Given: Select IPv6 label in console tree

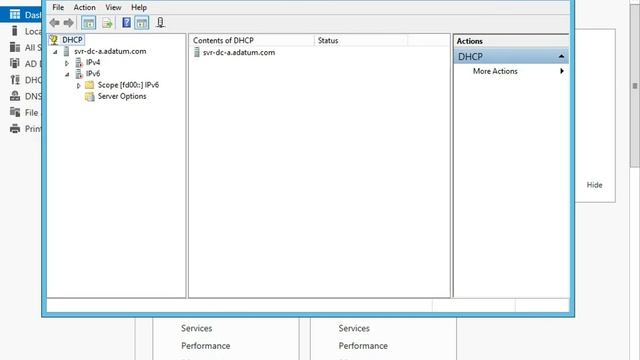Looking at the screenshot, I should point(93,74).
